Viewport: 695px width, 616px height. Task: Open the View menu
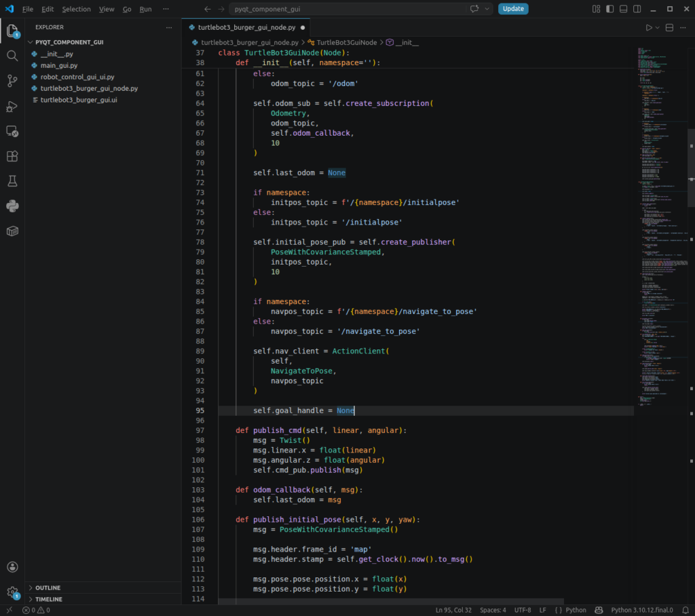(107, 9)
